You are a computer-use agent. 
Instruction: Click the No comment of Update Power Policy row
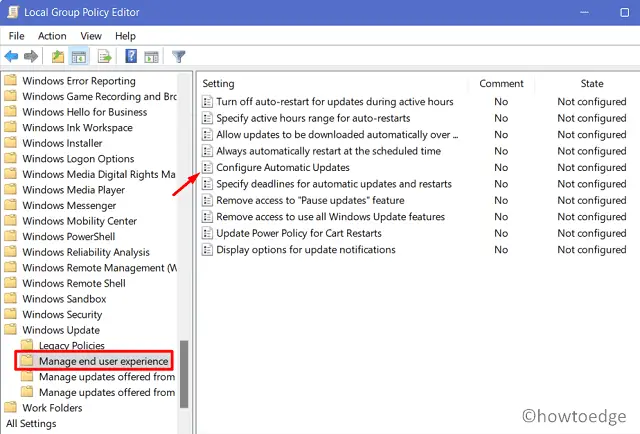click(x=501, y=233)
